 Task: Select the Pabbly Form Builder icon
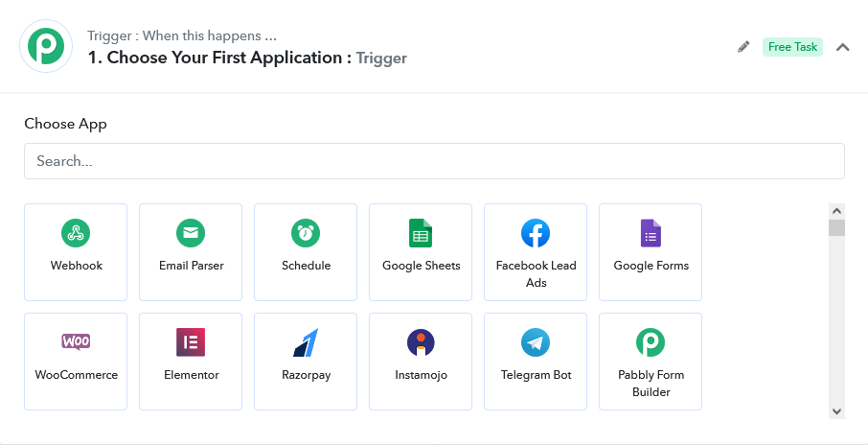point(651,342)
